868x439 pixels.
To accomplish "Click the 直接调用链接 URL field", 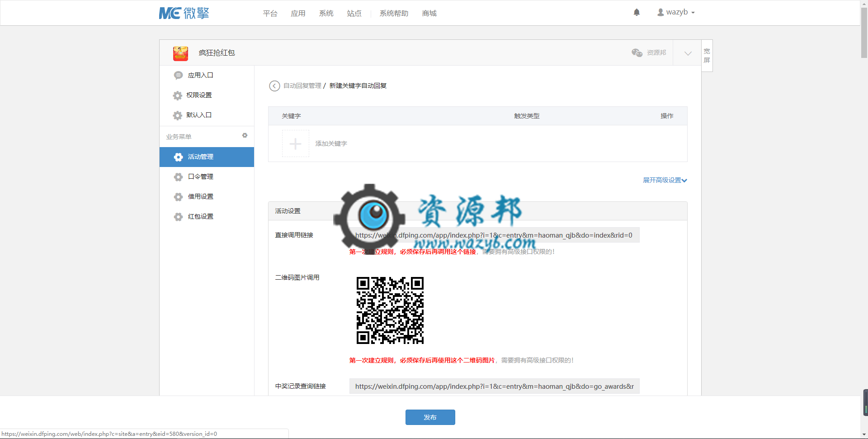I will click(495, 235).
